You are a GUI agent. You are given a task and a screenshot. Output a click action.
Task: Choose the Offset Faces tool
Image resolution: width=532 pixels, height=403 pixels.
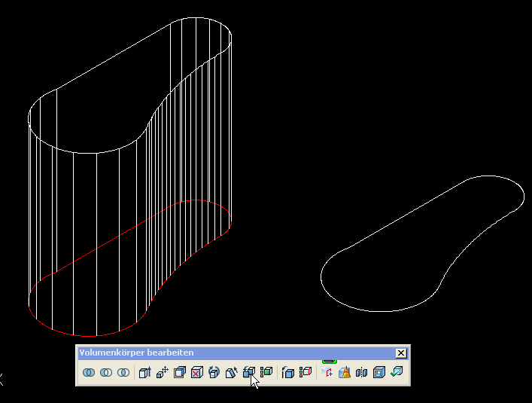tap(180, 372)
